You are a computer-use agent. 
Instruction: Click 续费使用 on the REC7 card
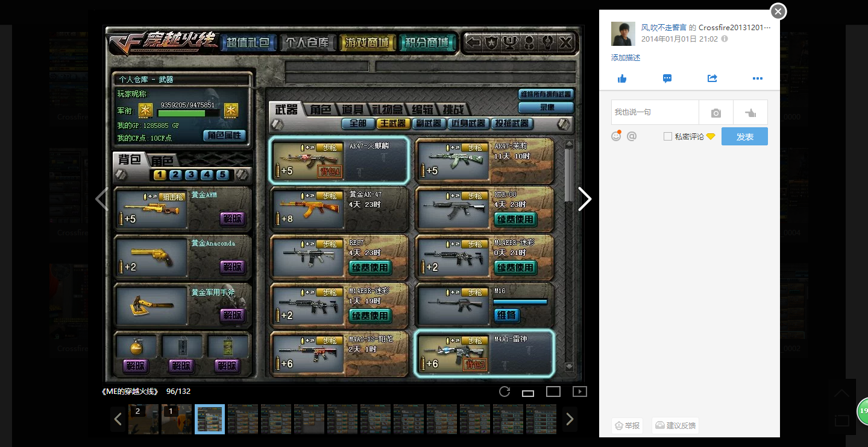click(x=370, y=267)
